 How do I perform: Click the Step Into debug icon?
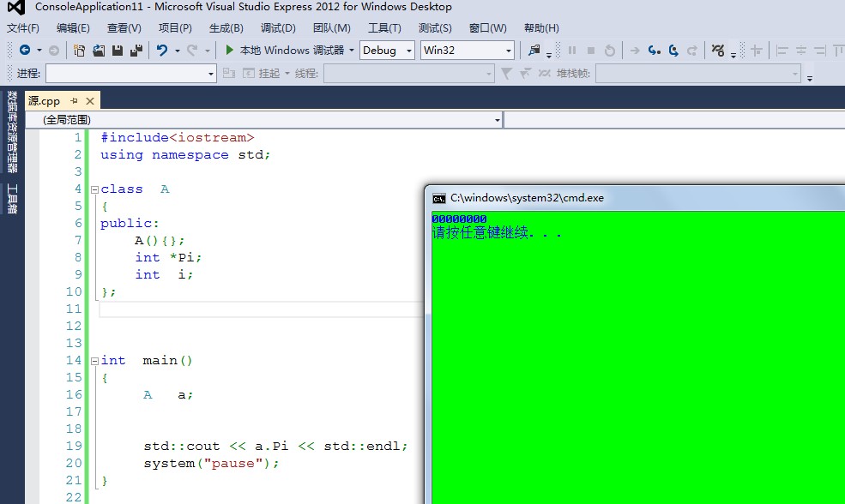point(654,51)
